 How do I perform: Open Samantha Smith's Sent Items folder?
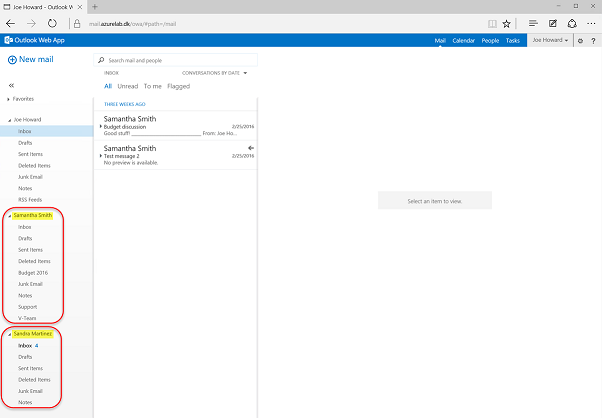(30, 249)
